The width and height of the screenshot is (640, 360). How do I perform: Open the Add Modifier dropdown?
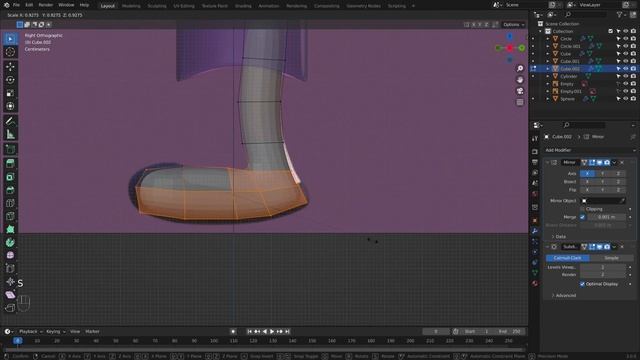590,150
